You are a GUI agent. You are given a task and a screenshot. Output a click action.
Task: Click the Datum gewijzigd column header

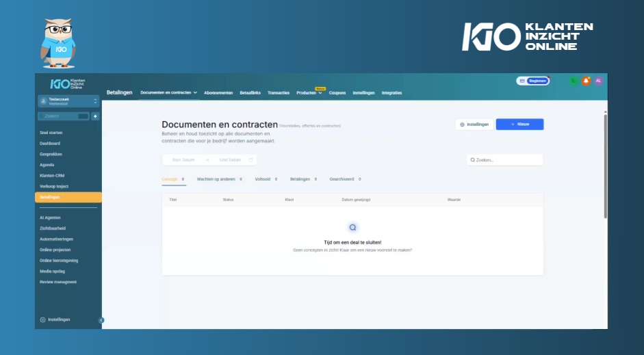click(356, 200)
